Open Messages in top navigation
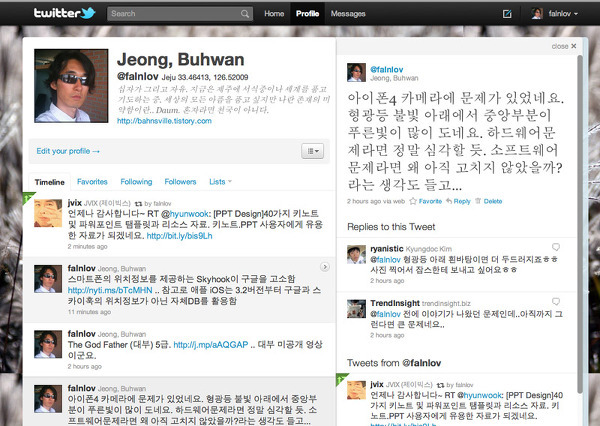This screenshot has width=600, height=426. tap(348, 14)
